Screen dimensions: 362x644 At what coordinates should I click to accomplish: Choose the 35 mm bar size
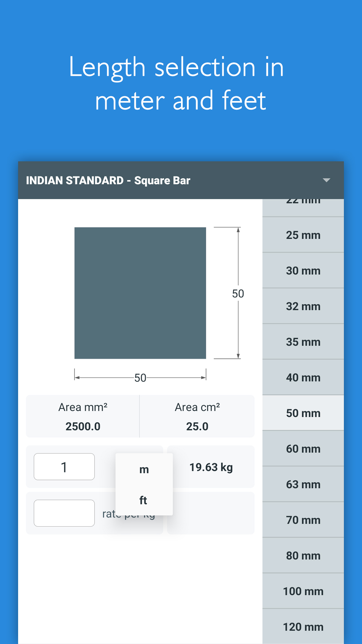(303, 342)
